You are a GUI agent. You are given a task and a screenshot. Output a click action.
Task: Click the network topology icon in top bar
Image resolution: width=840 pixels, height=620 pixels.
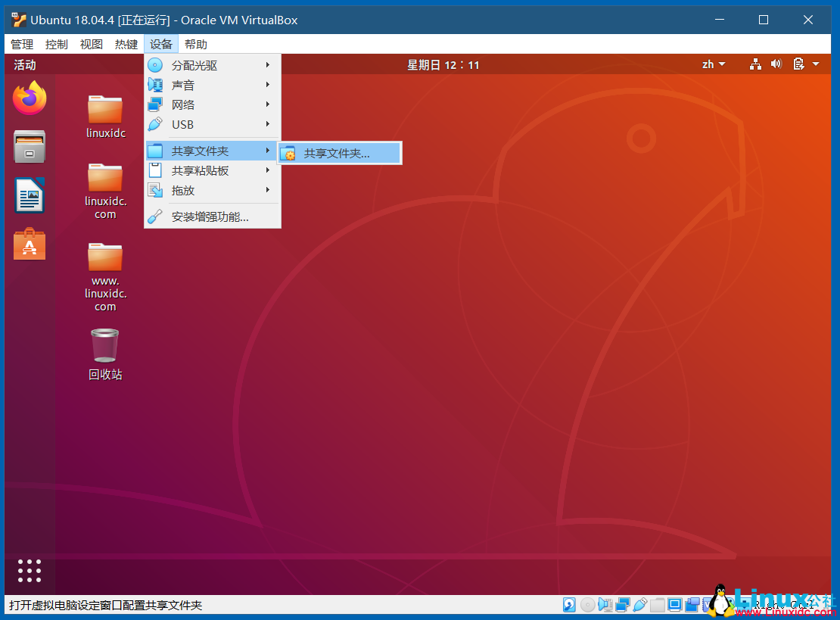pos(754,64)
